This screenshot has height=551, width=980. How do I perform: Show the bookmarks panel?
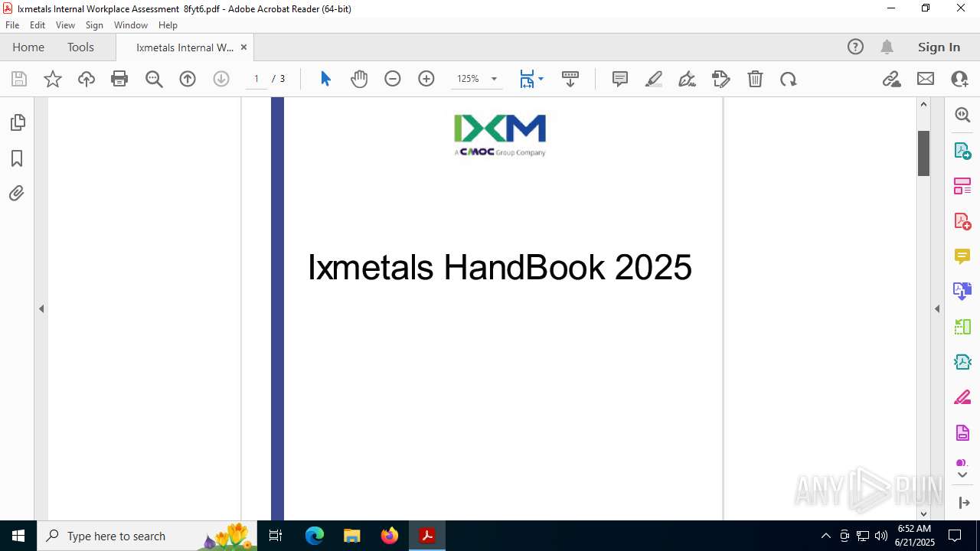(17, 158)
